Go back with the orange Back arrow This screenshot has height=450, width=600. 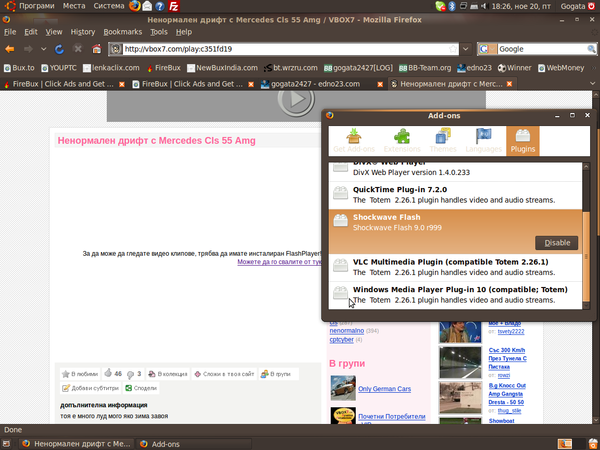point(10,49)
